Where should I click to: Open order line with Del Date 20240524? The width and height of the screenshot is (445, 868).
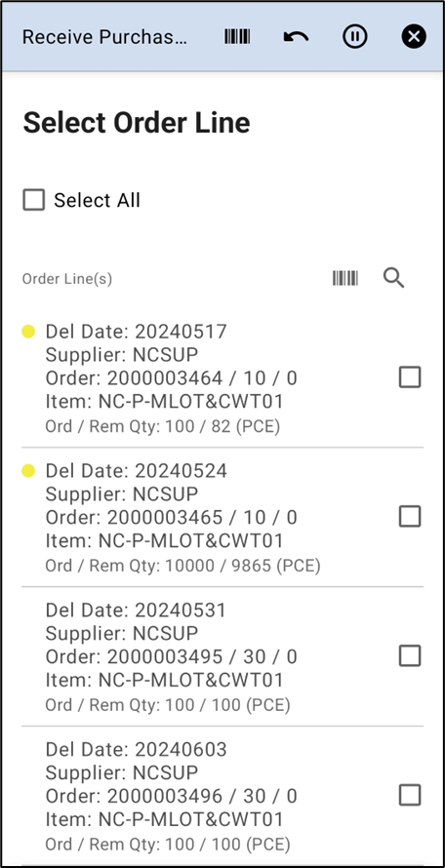click(222, 518)
